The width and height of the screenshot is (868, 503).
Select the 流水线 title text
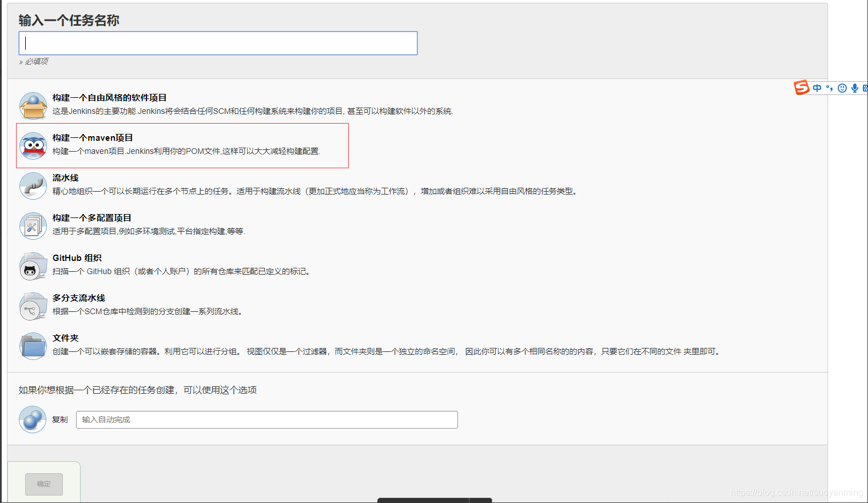point(66,178)
